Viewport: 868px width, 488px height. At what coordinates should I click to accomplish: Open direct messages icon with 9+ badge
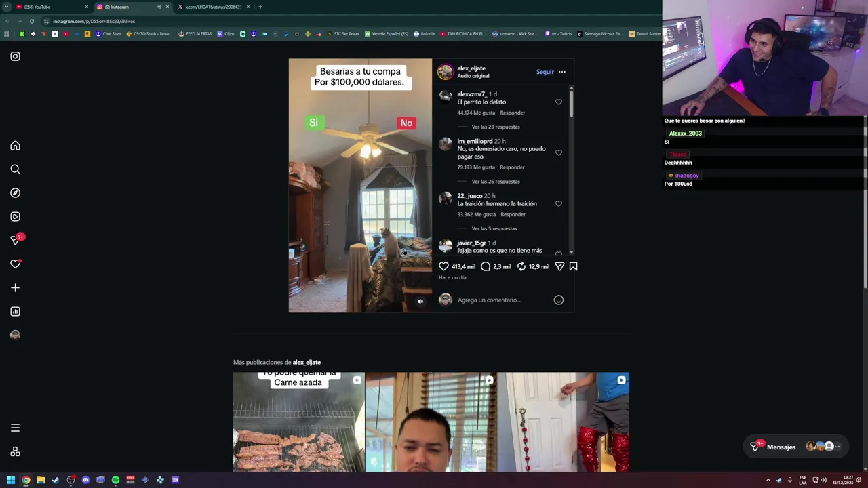tap(16, 240)
